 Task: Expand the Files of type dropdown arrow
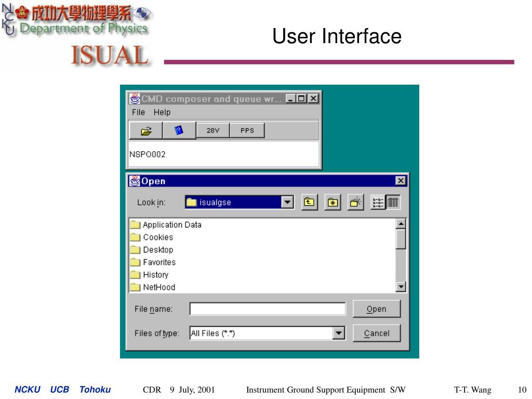coord(339,333)
